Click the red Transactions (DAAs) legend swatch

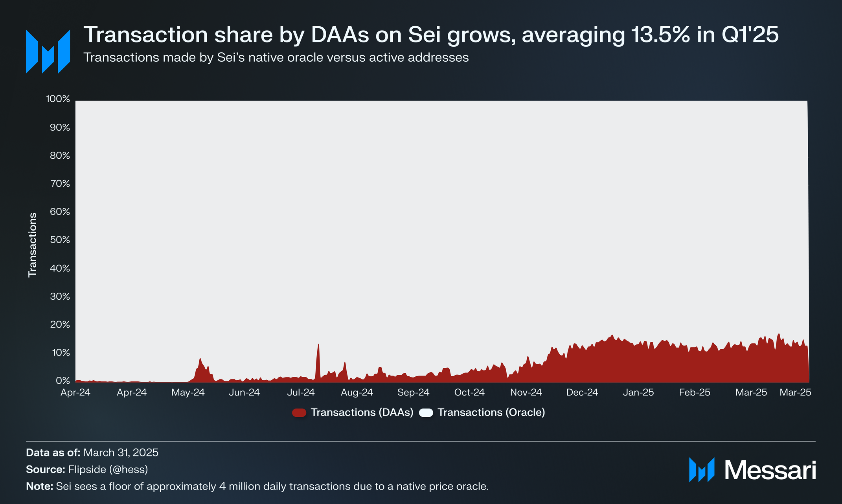click(x=299, y=412)
